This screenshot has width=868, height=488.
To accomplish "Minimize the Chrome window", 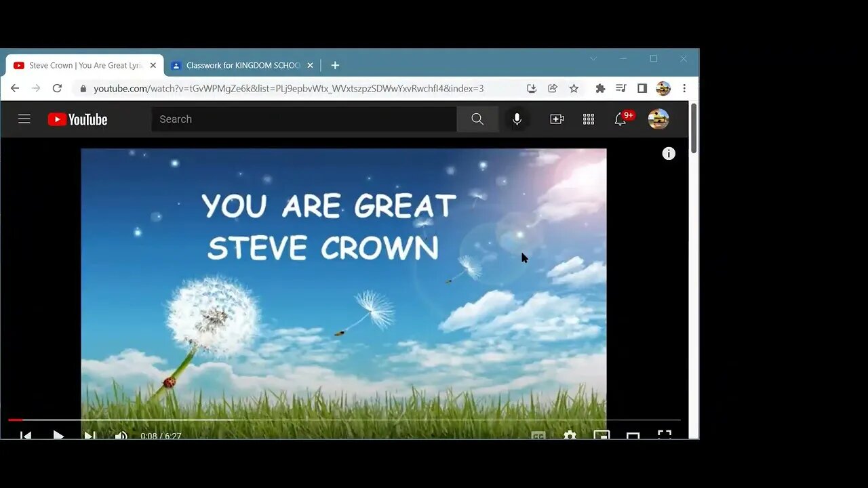I will coord(623,59).
